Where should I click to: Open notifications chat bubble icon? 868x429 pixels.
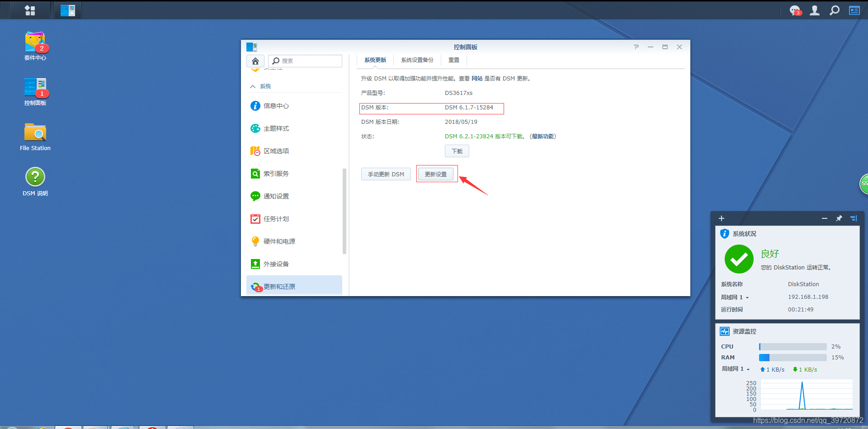click(795, 10)
